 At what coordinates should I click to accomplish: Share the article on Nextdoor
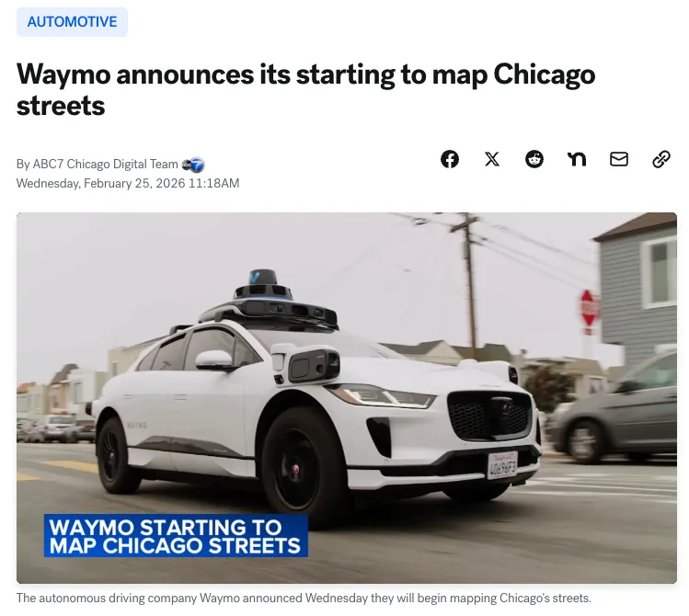577,159
